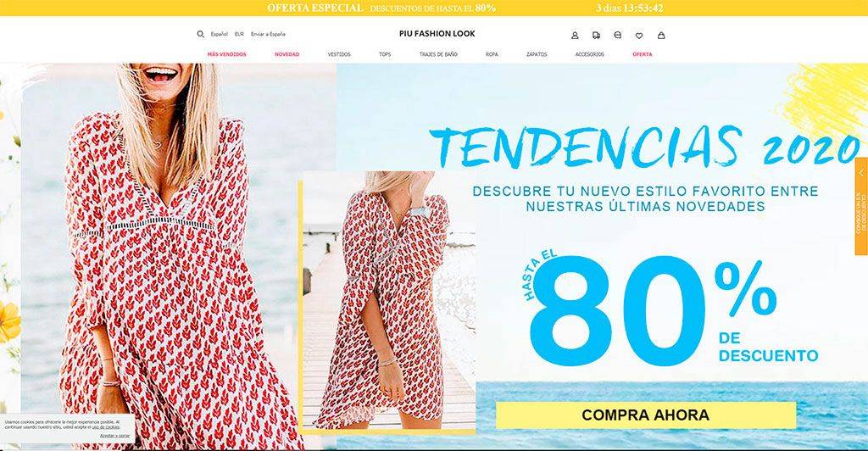The height and width of the screenshot is (451, 868).
Task: Open the customer support headset icon
Action: coord(618,35)
